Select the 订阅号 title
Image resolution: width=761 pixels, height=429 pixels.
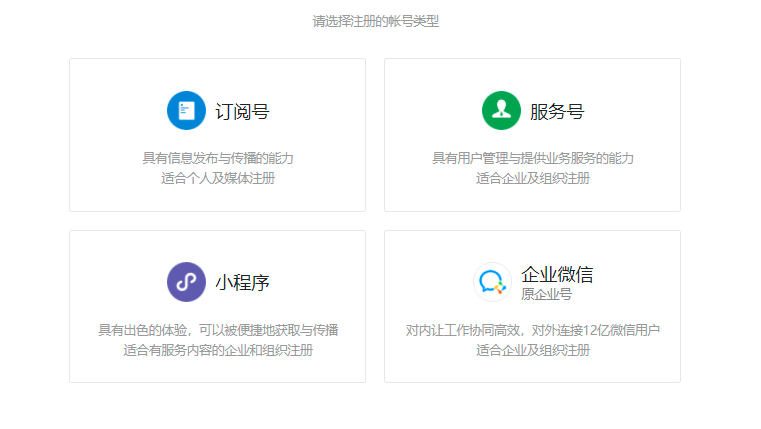pyautogui.click(x=242, y=112)
